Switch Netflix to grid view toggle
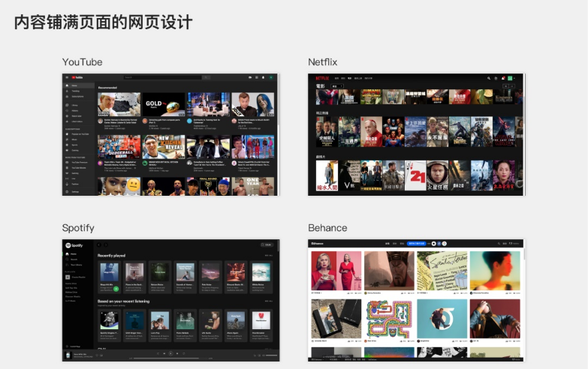Image resolution: width=588 pixels, height=369 pixels. tap(511, 86)
